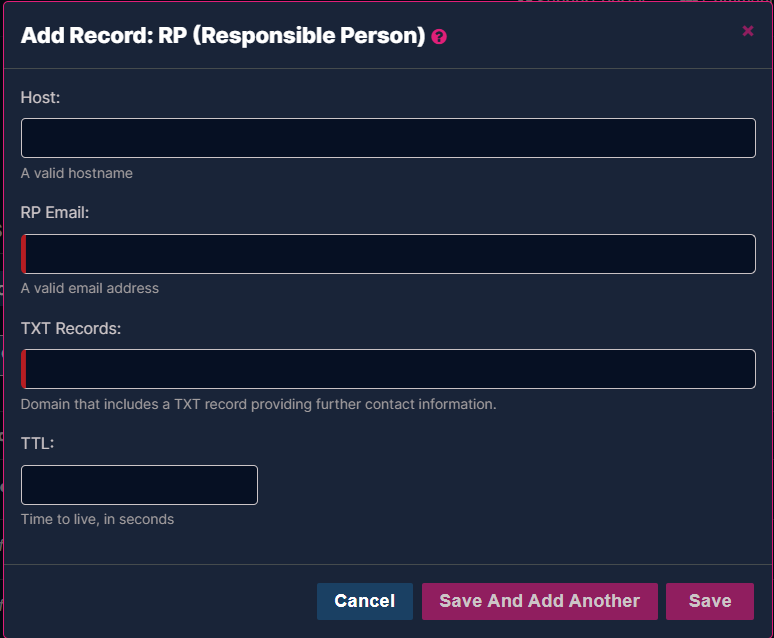Click the red required marker on RP Email
Image resolution: width=774 pixels, height=638 pixels.
(23, 254)
